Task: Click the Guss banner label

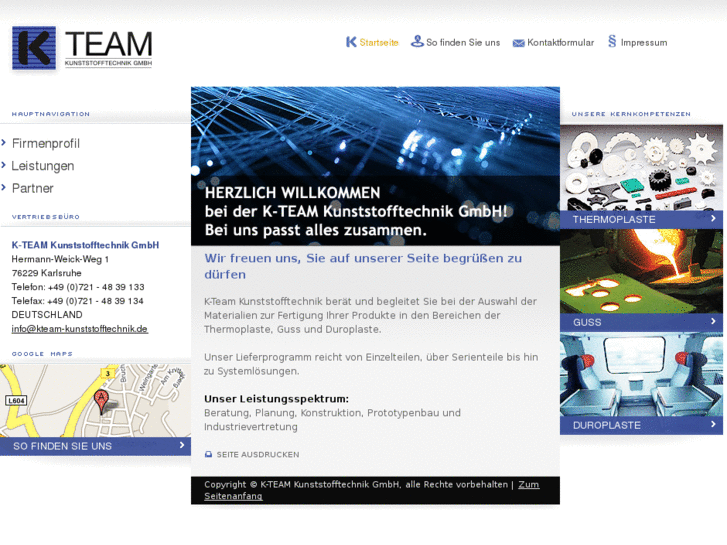Action: point(587,322)
